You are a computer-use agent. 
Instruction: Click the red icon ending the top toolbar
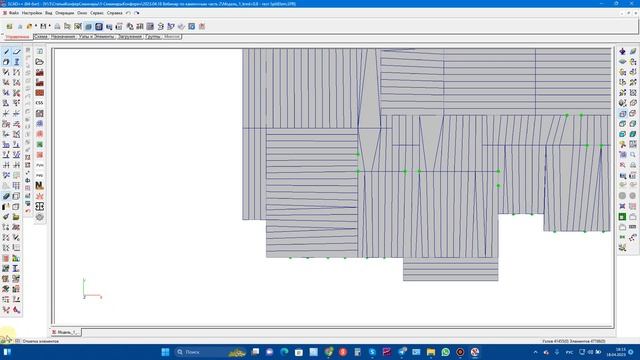202,27
